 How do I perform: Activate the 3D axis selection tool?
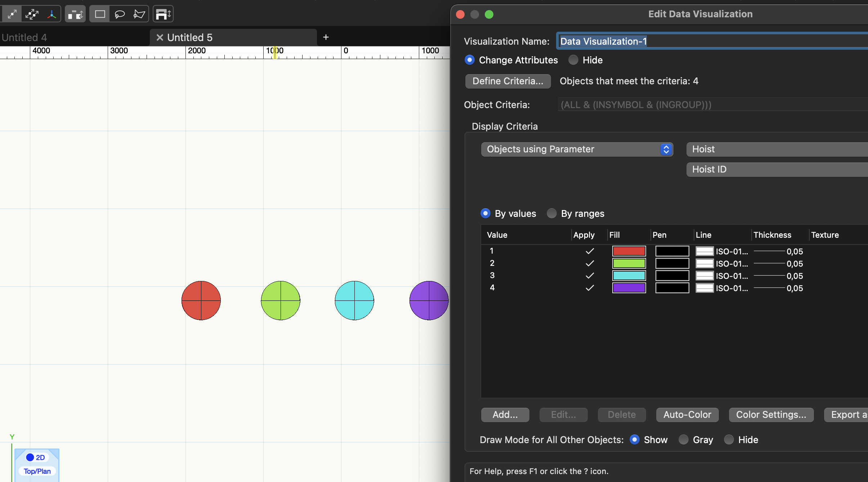[x=52, y=14]
